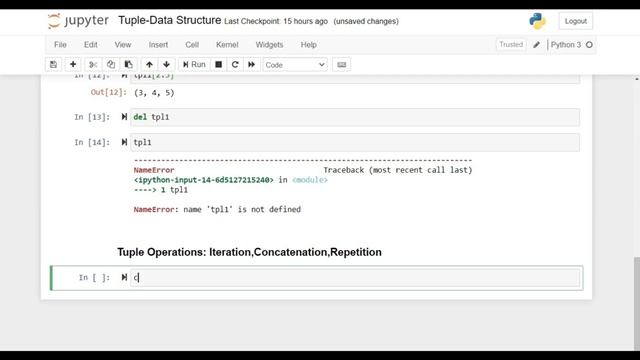Open the Widgets menu
640x360 pixels.
tap(269, 45)
